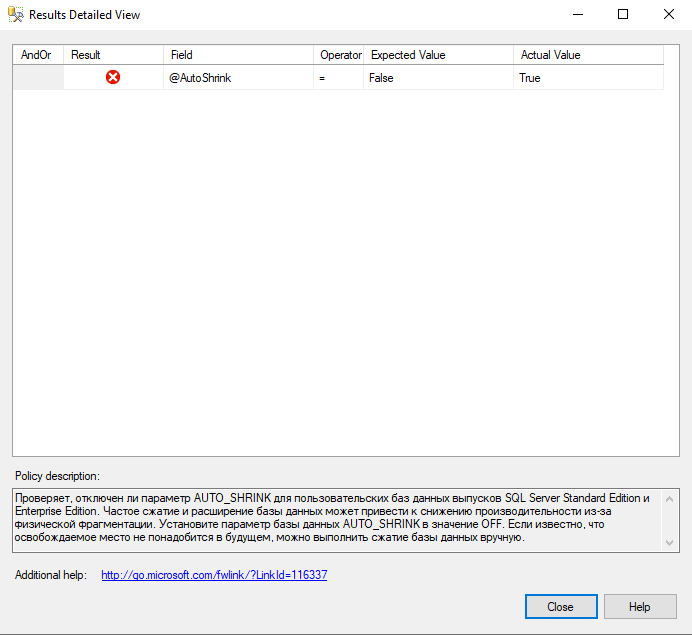The image size is (692, 635).
Task: Select the Actual Value column header
Action: [x=588, y=55]
